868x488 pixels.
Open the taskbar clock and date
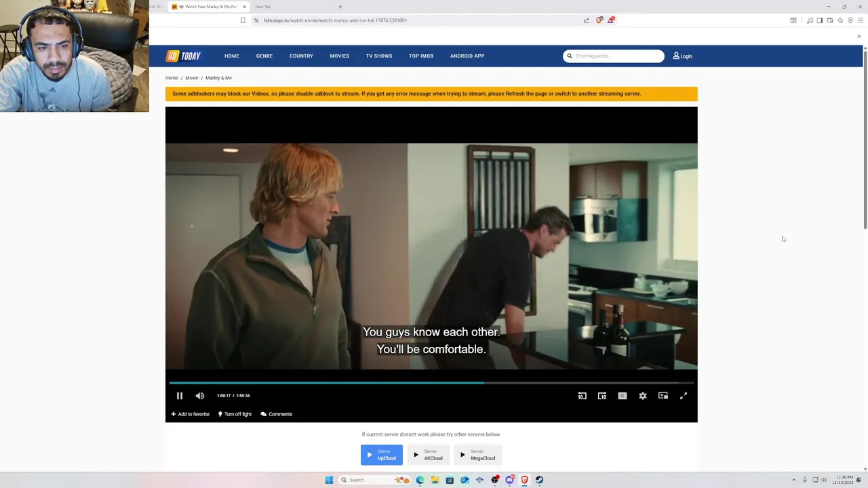tap(842, 480)
